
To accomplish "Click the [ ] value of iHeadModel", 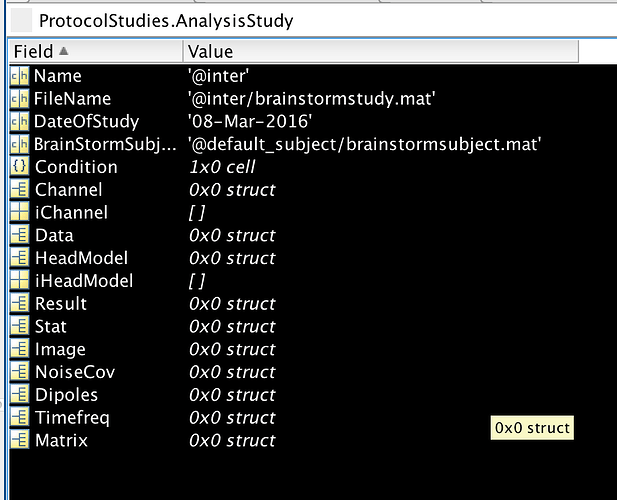I will (x=197, y=281).
